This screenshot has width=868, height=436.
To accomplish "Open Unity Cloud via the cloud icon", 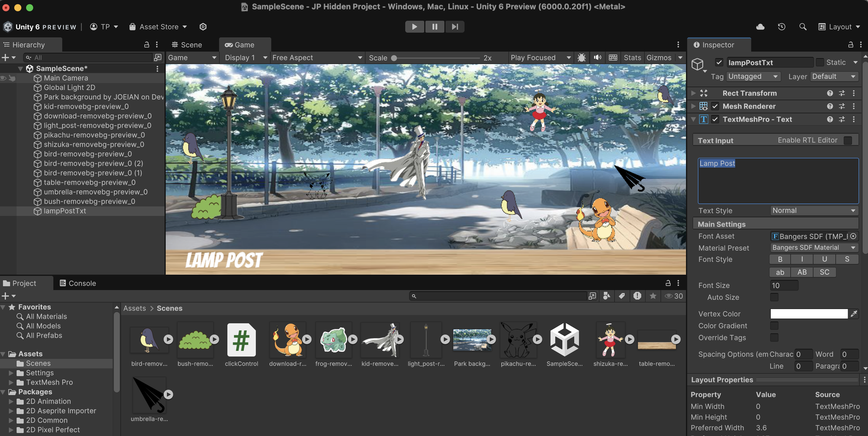I will (760, 27).
